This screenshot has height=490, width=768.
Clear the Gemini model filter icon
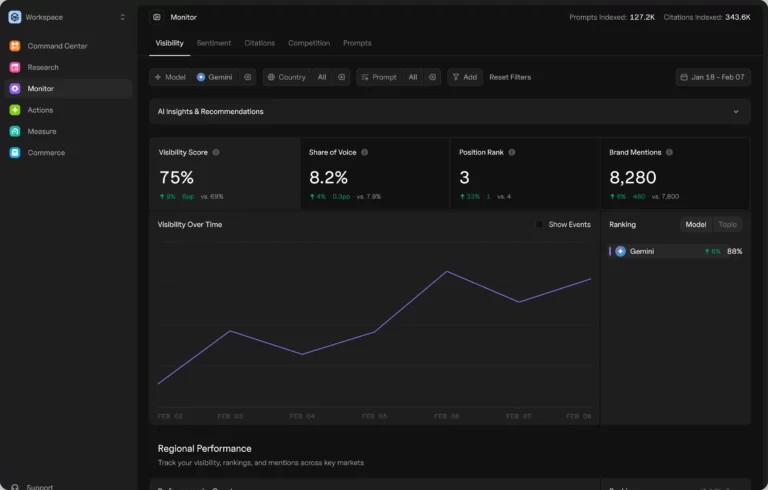pos(248,77)
